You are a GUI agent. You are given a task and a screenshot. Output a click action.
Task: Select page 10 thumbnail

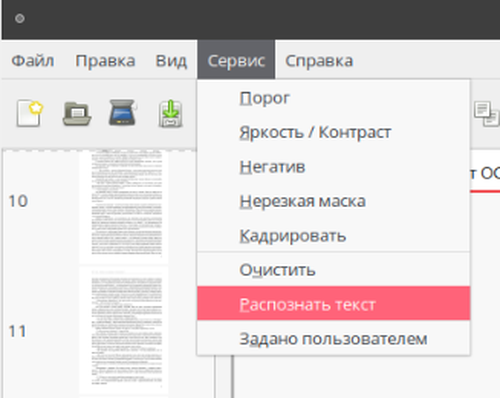123,206
